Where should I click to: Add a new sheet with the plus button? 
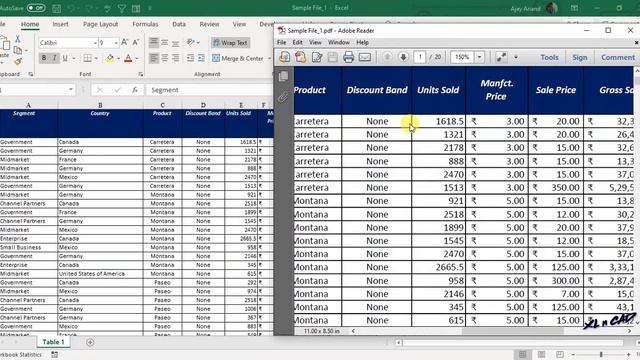[90, 342]
